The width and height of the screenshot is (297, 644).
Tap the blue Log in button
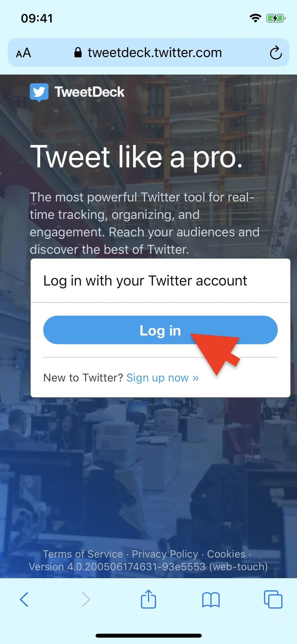point(160,330)
